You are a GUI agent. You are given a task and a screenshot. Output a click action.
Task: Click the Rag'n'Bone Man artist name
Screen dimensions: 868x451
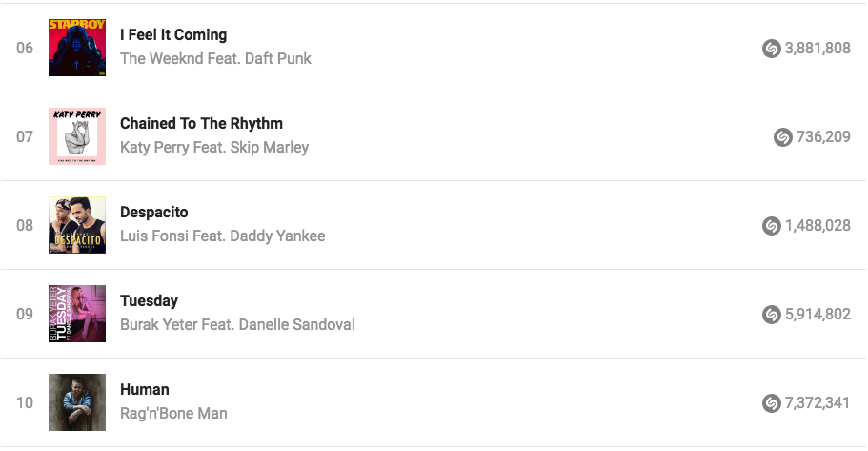(173, 414)
